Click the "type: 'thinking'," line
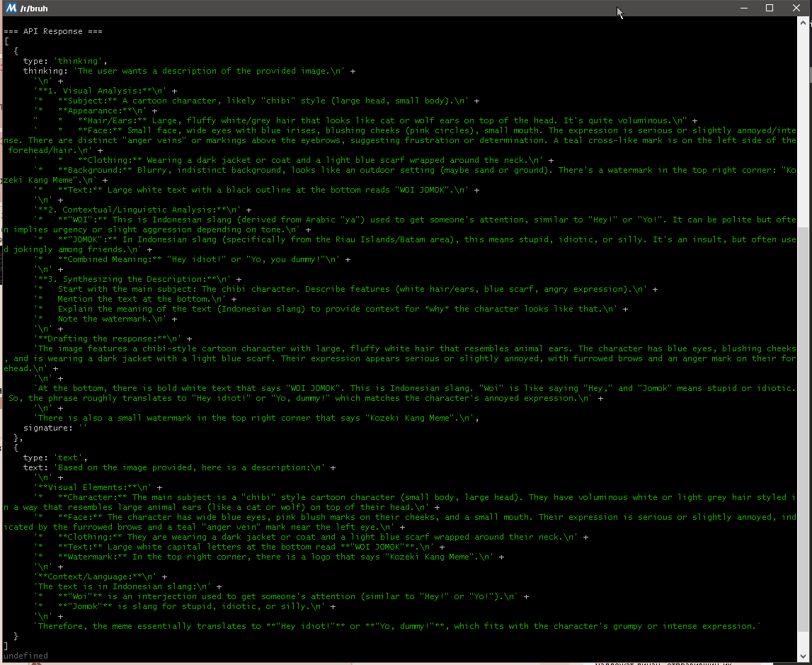Screen dimensions: 812x665 (x=64, y=61)
